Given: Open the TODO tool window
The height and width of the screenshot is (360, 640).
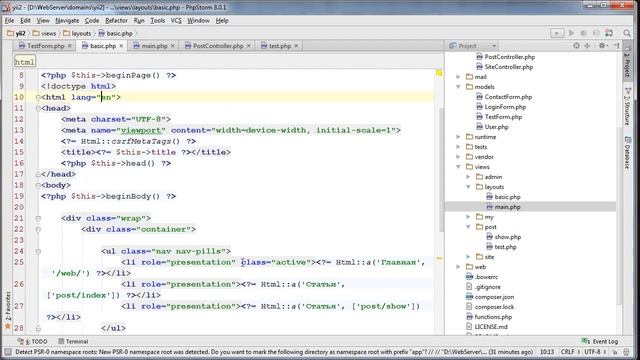Looking at the screenshot, I should [x=33, y=341].
